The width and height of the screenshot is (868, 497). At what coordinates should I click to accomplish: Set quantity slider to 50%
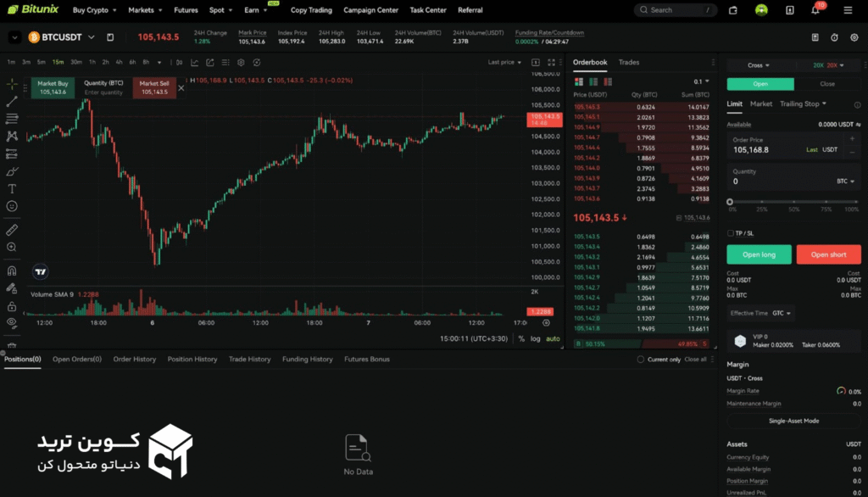click(793, 202)
